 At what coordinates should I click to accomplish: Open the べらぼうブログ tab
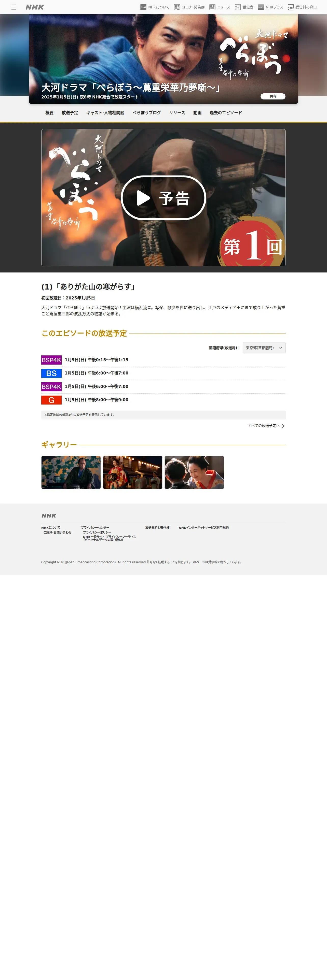click(x=146, y=113)
